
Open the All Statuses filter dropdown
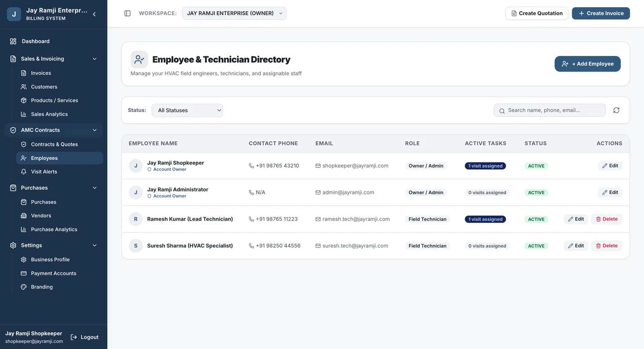click(x=187, y=110)
